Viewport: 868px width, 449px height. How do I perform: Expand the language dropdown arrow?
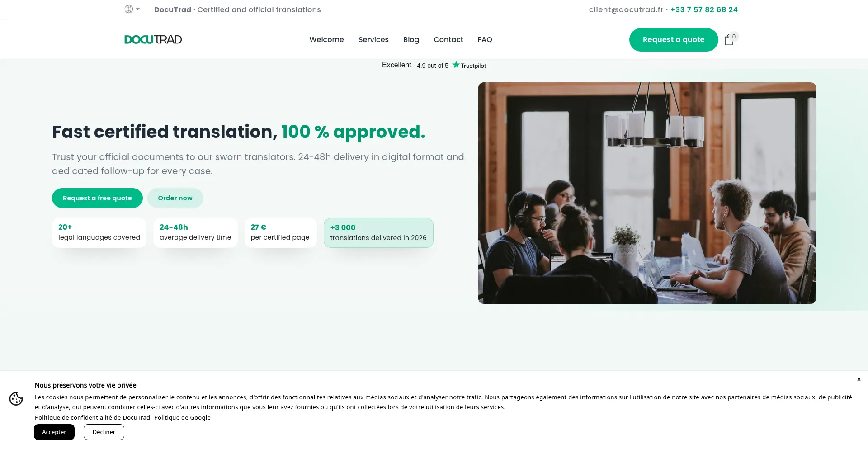[x=138, y=9]
